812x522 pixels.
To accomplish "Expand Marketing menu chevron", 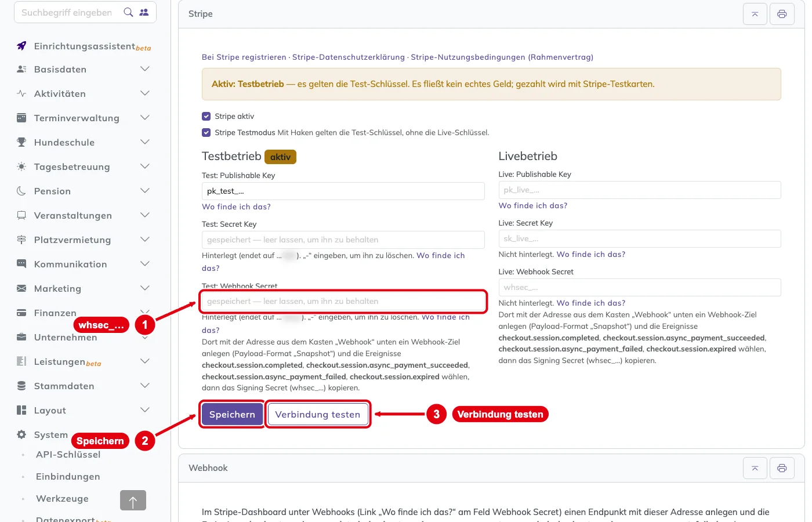I will (145, 288).
